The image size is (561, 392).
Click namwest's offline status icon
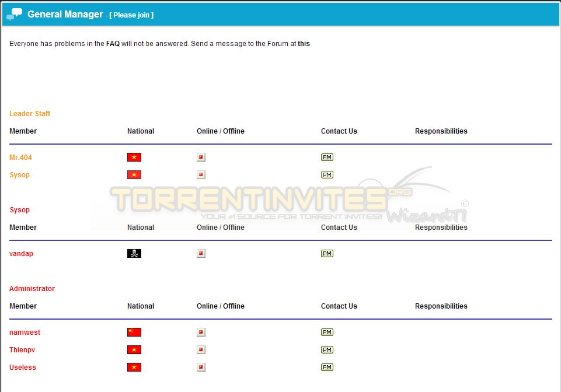[201, 332]
